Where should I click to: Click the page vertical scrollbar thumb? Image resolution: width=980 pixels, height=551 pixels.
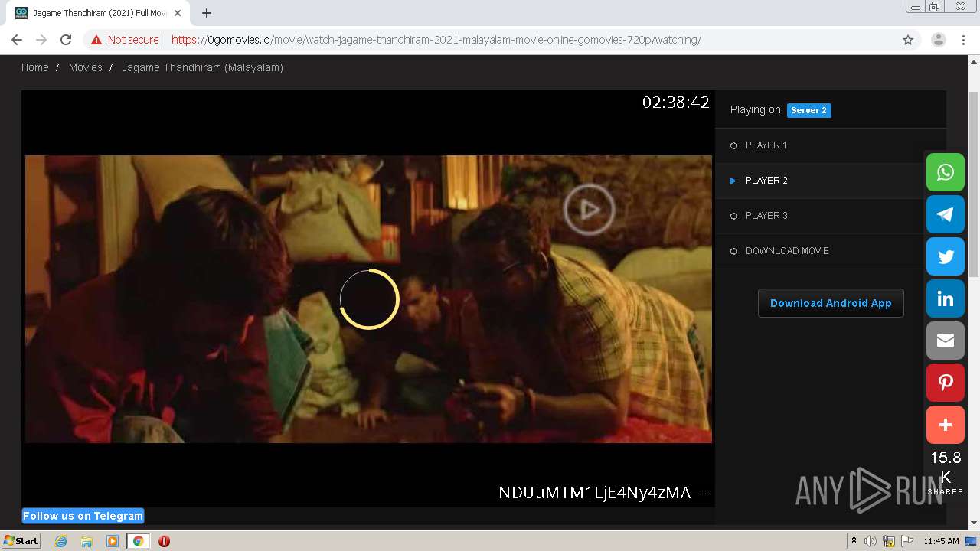pos(974,184)
